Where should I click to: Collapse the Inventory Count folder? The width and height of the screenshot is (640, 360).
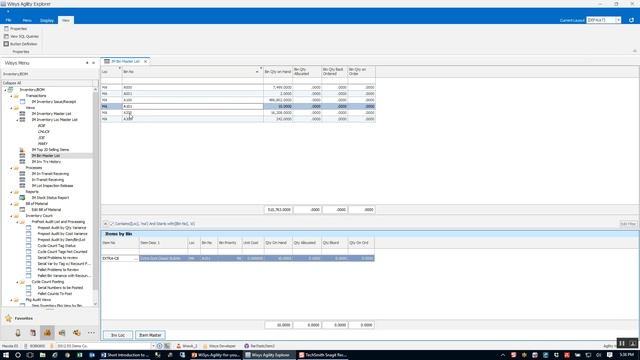tap(11, 216)
